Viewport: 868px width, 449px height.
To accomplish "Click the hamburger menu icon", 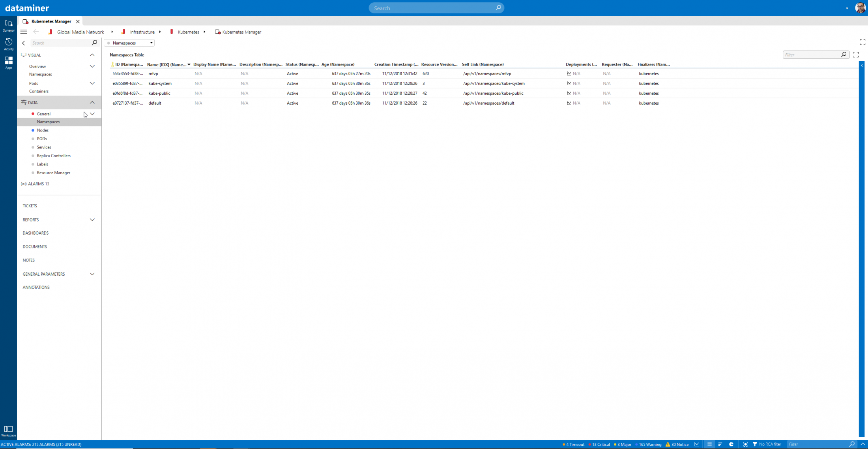I will point(24,32).
